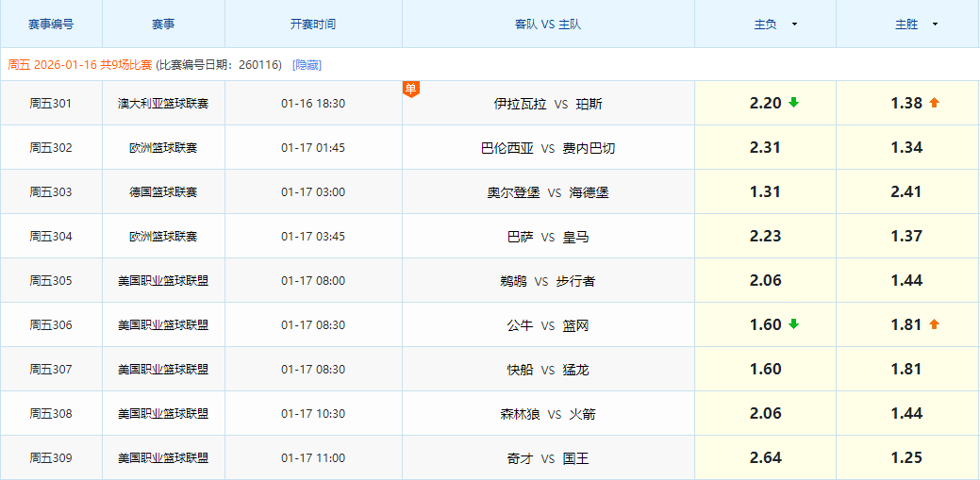Select 主负 odds 2.20 for 伊拉瓦拉 VS 珀斯

click(x=766, y=103)
